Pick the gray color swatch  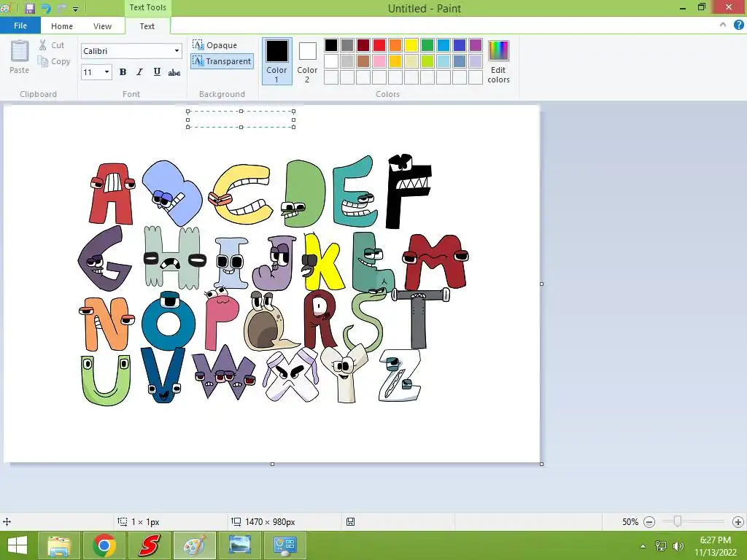[347, 45]
